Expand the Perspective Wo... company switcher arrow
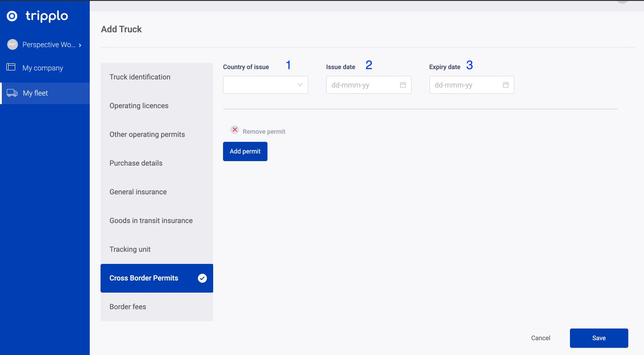644x355 pixels. (80, 45)
